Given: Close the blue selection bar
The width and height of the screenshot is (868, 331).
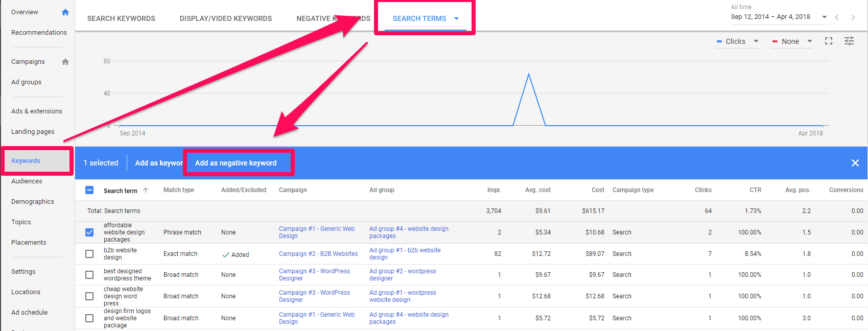Looking at the screenshot, I should pos(855,163).
